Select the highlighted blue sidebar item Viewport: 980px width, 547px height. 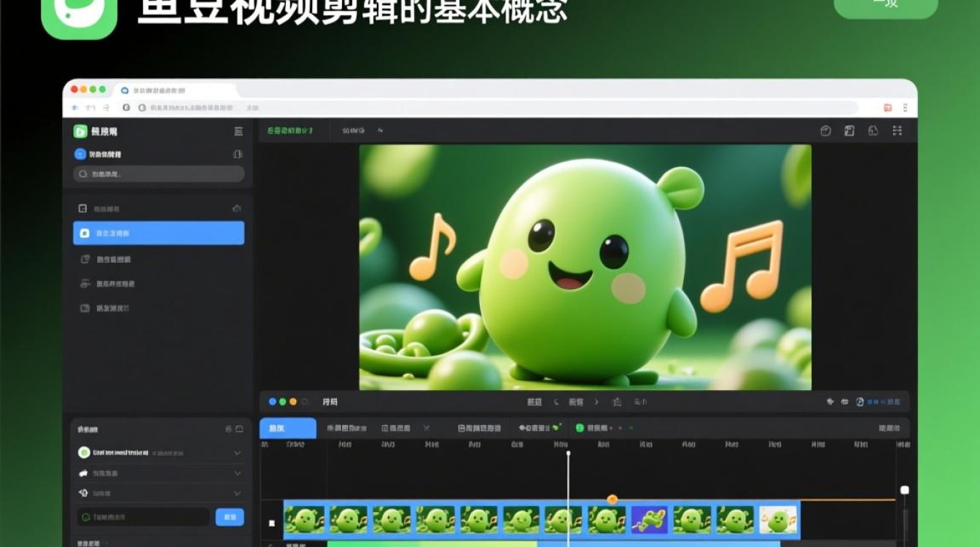(158, 233)
